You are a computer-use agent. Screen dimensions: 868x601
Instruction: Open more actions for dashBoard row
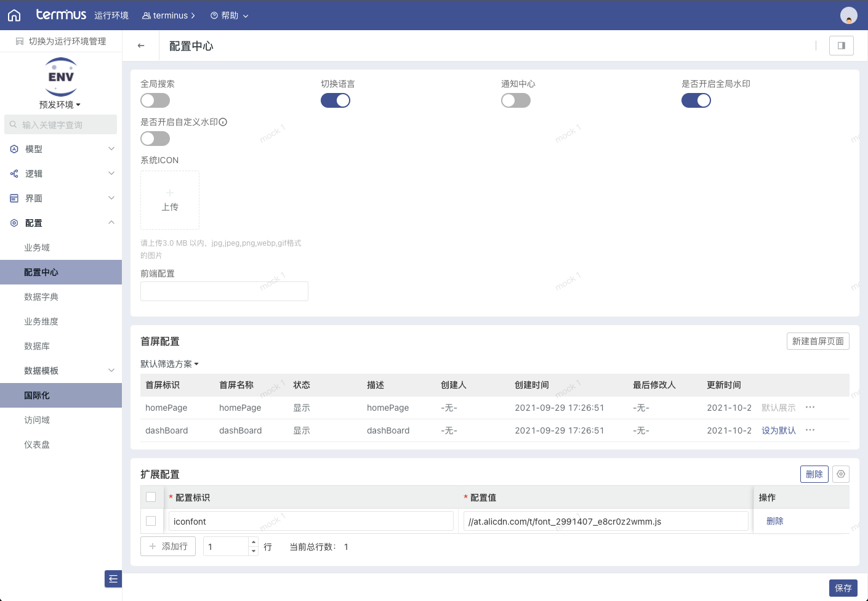click(x=810, y=430)
